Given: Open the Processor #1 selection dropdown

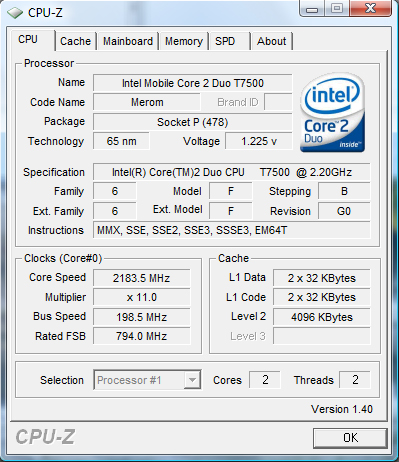Looking at the screenshot, I should pos(147,380).
